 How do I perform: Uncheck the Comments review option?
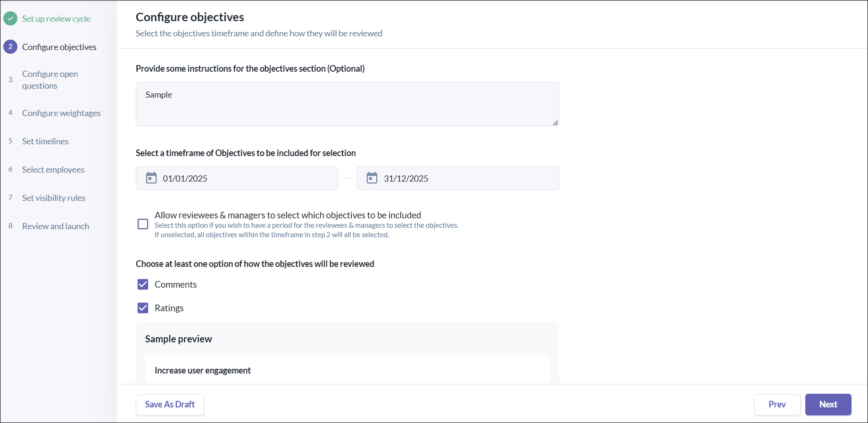click(143, 284)
